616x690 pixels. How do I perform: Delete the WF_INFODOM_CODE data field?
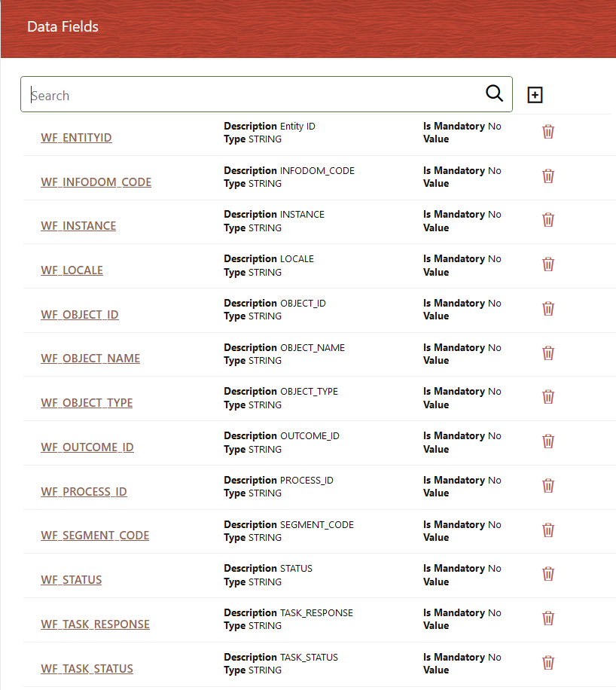(x=547, y=176)
